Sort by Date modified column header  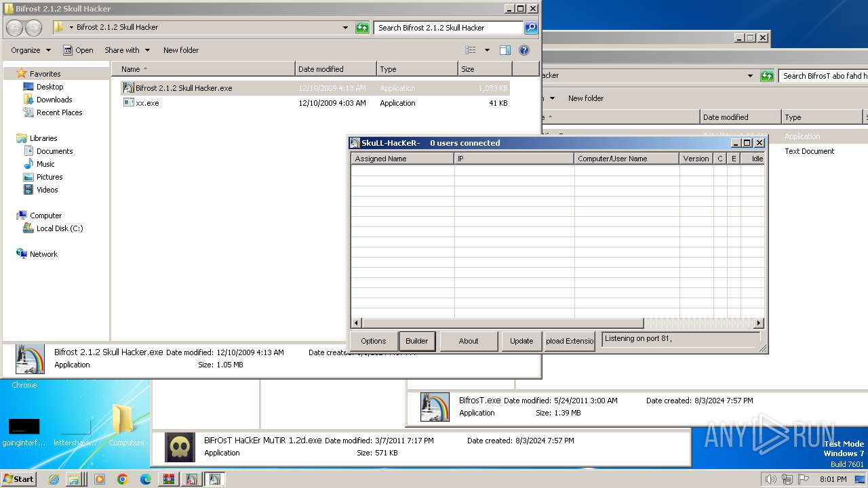[336, 69]
